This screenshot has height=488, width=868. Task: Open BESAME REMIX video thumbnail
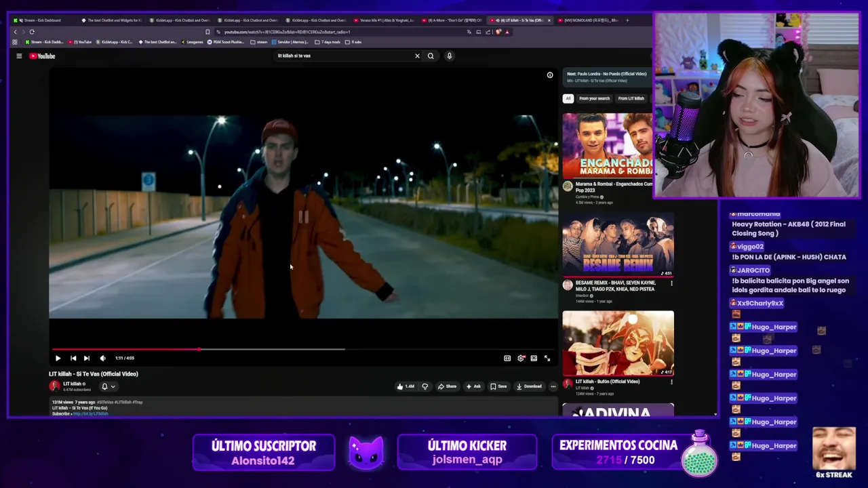[618, 244]
